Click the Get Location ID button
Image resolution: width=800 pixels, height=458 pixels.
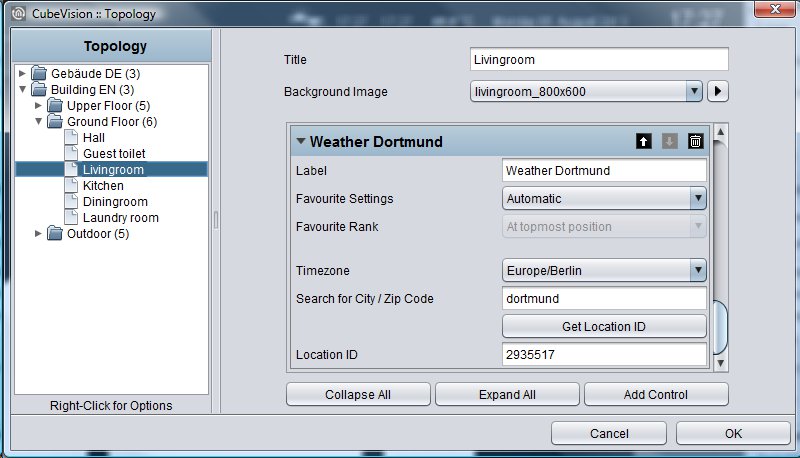[x=604, y=326]
